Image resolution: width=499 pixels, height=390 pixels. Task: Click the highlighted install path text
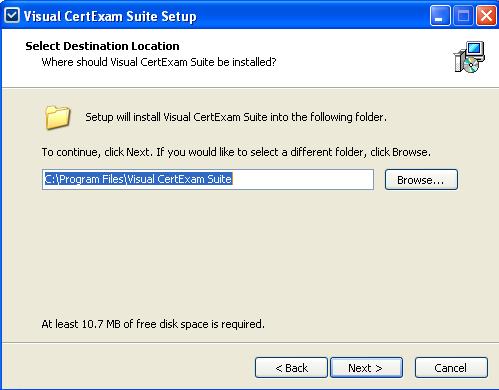[138, 179]
